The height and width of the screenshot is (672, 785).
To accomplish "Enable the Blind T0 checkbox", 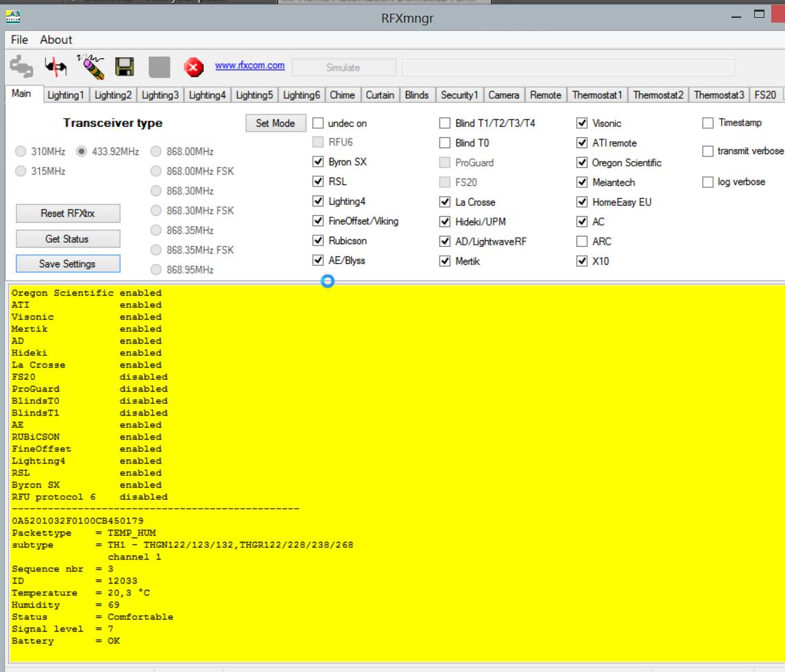I will pos(444,143).
